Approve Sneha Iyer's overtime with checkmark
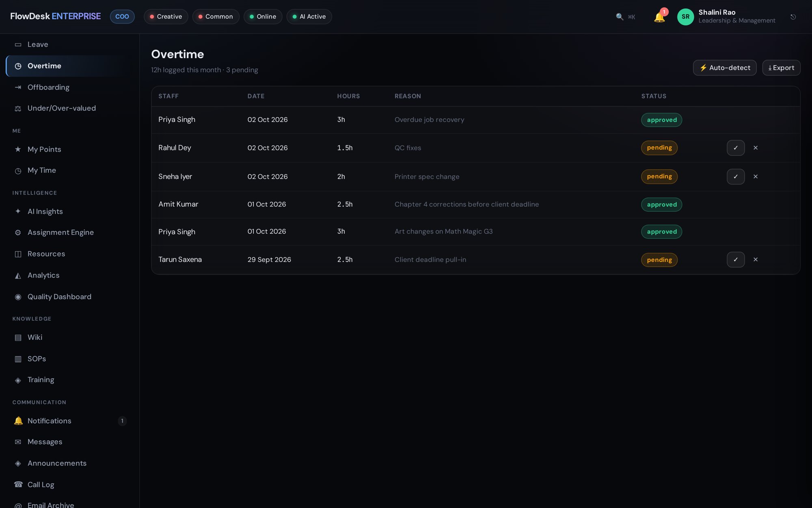812x508 pixels. point(735,177)
